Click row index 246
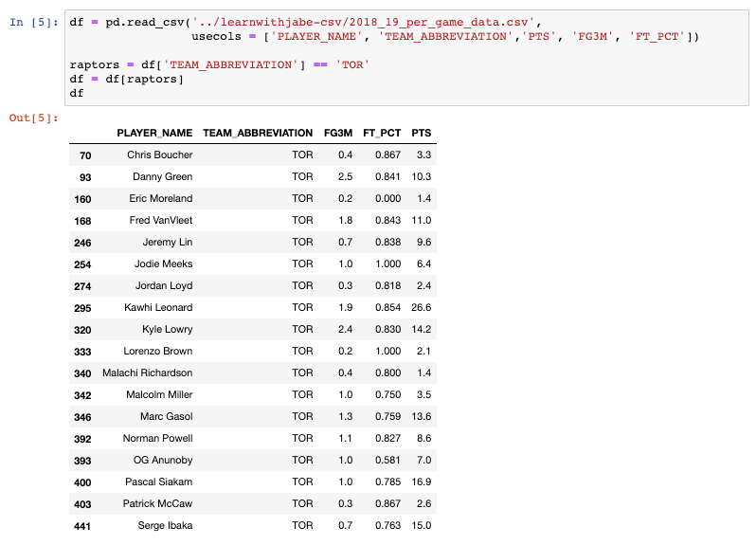 tap(82, 243)
